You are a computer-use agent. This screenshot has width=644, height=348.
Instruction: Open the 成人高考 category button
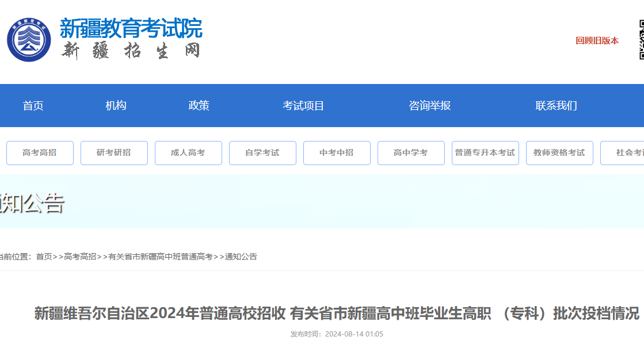[x=189, y=153]
